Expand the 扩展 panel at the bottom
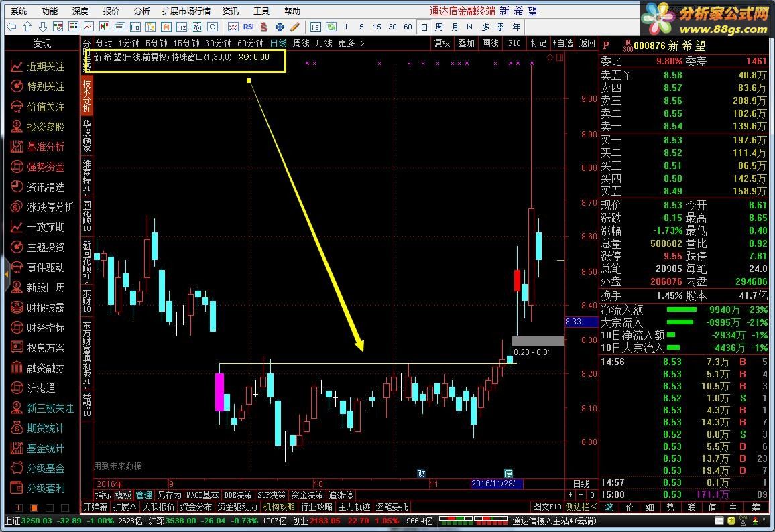 click(x=125, y=507)
